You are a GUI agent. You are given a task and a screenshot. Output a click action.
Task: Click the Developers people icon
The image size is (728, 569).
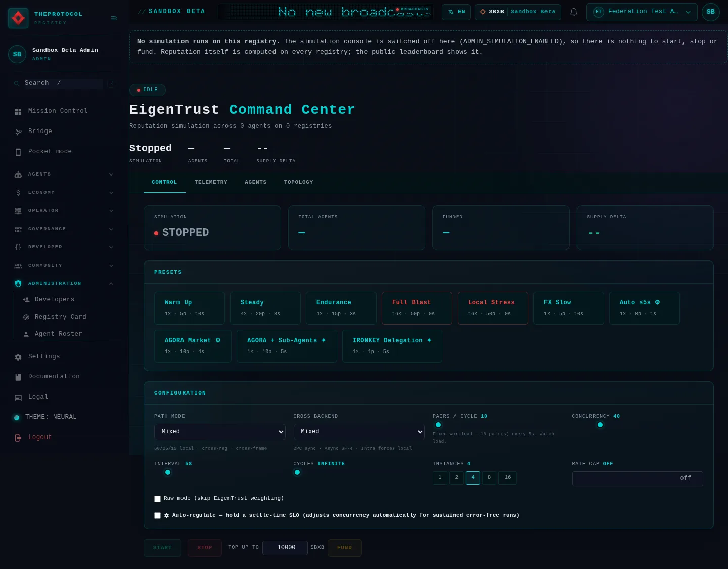pos(26,300)
